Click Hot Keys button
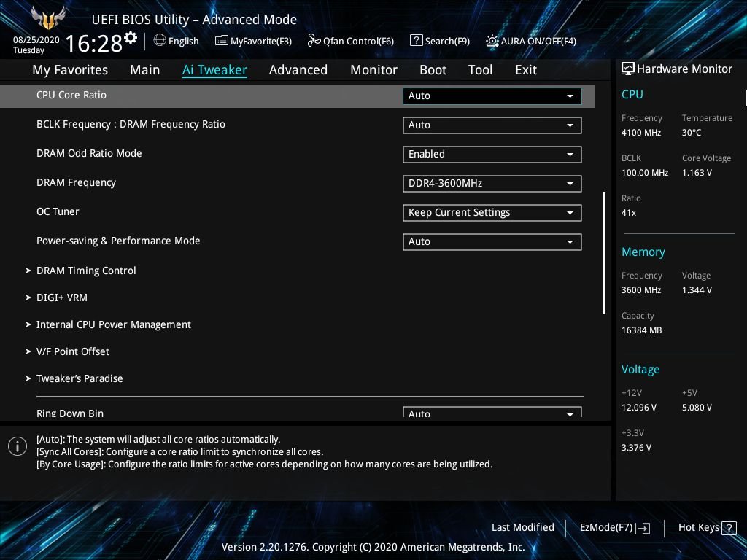Viewport: 747px width, 560px height. pos(707,528)
